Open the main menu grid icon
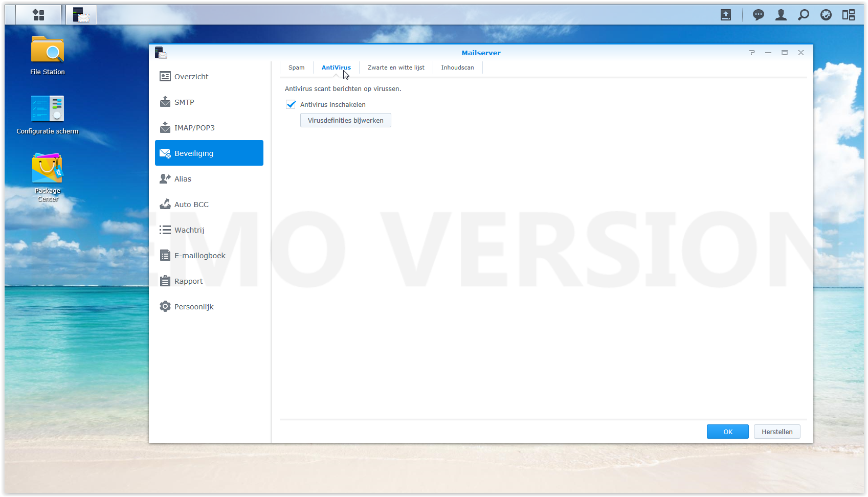The width and height of the screenshot is (868, 497). point(38,15)
